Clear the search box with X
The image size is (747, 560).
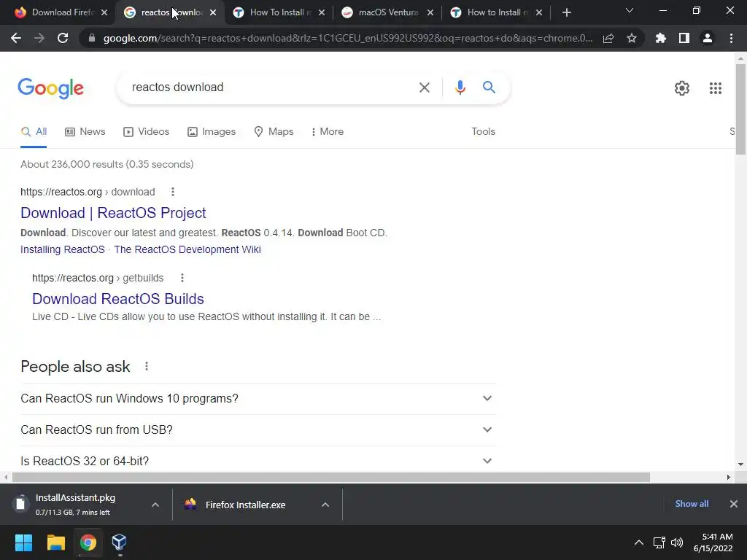(424, 87)
